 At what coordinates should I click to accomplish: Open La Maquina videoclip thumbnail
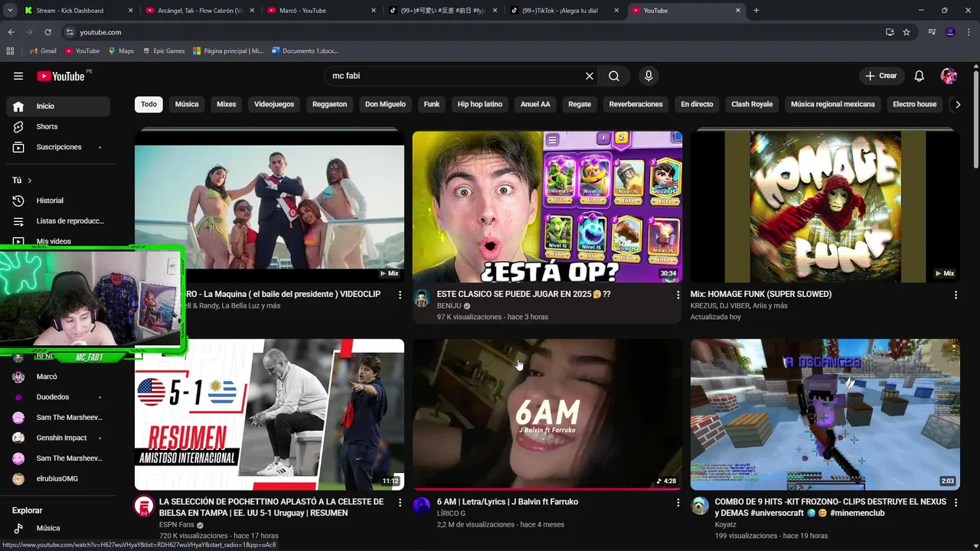point(269,207)
